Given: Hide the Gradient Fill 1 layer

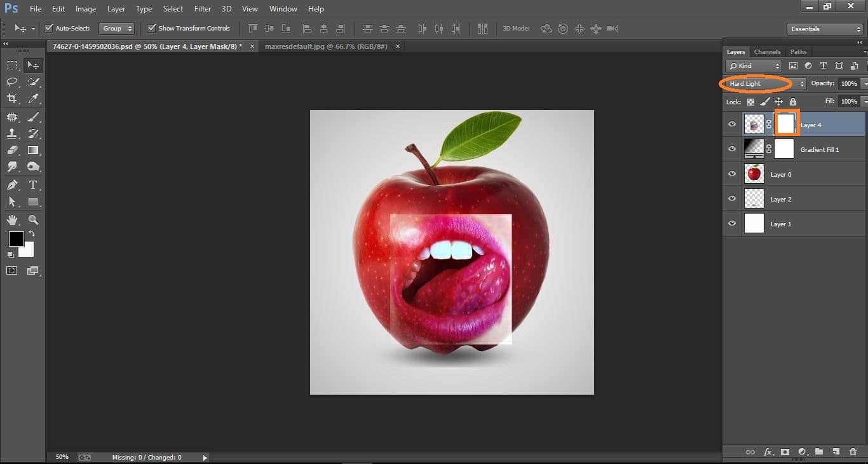Looking at the screenshot, I should [x=731, y=148].
